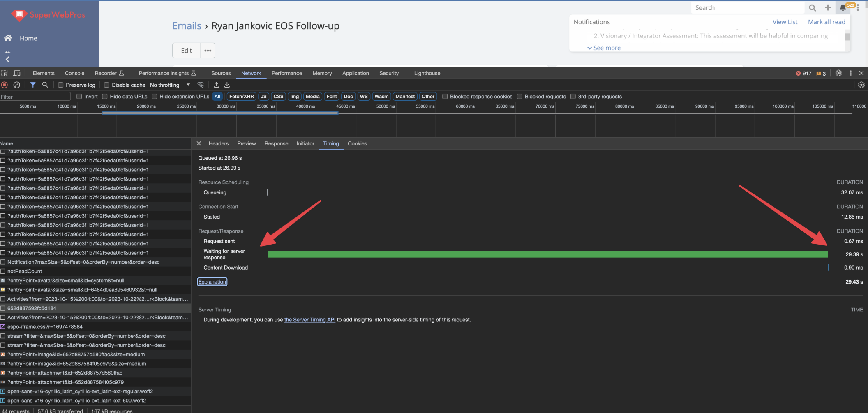Switch to the Headers tab
The width and height of the screenshot is (868, 413).
point(218,144)
